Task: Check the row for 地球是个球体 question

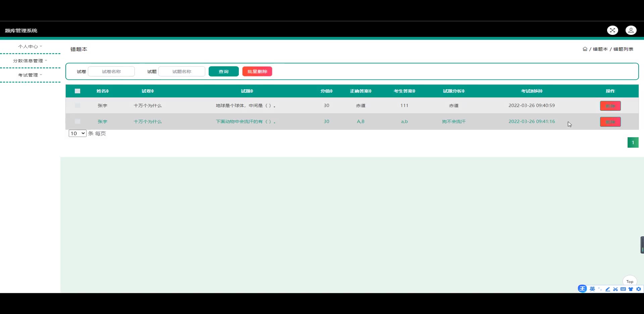Action: click(77, 105)
